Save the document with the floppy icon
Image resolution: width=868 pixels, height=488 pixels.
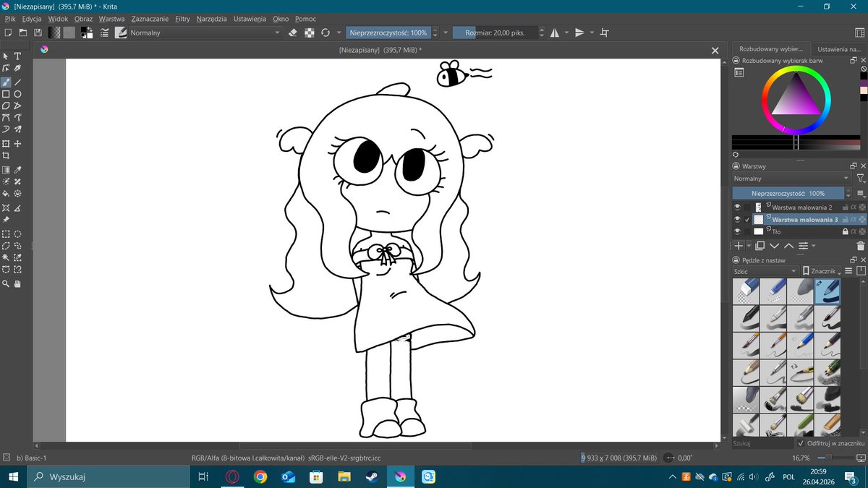[x=38, y=33]
